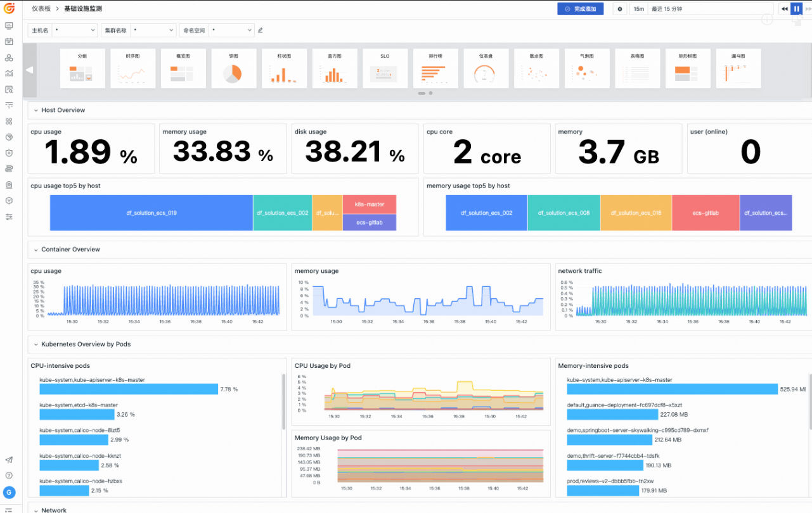Collapse the Host Overview section

click(35, 110)
